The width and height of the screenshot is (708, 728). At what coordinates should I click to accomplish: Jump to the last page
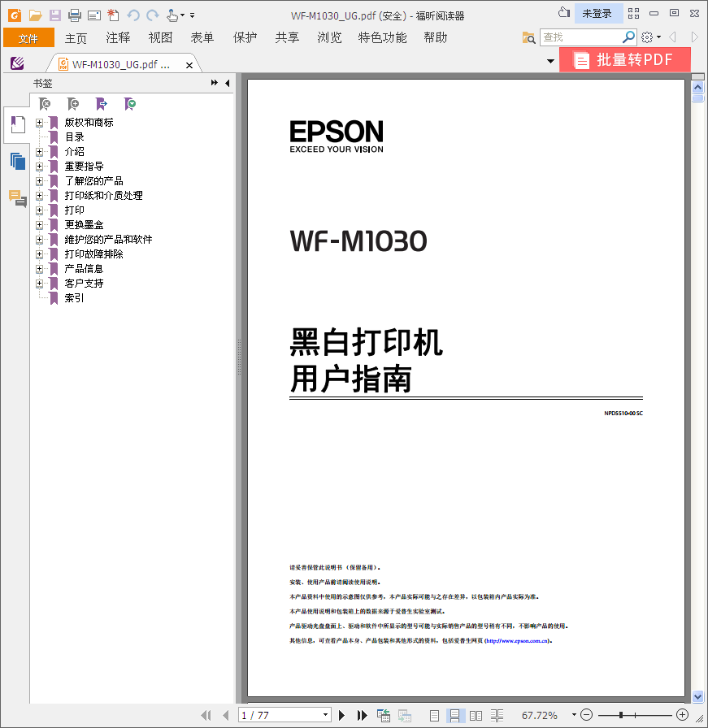tap(362, 716)
